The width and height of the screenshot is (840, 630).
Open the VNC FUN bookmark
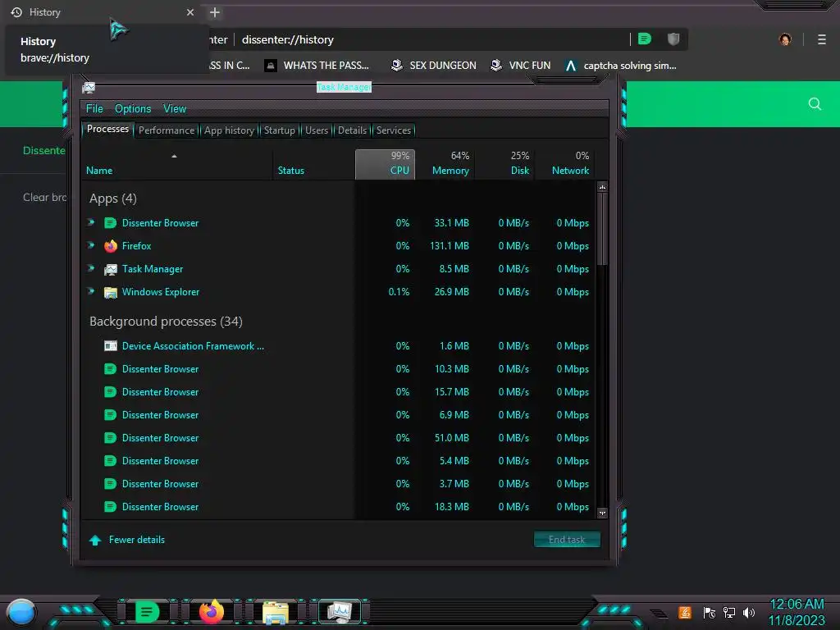(521, 66)
